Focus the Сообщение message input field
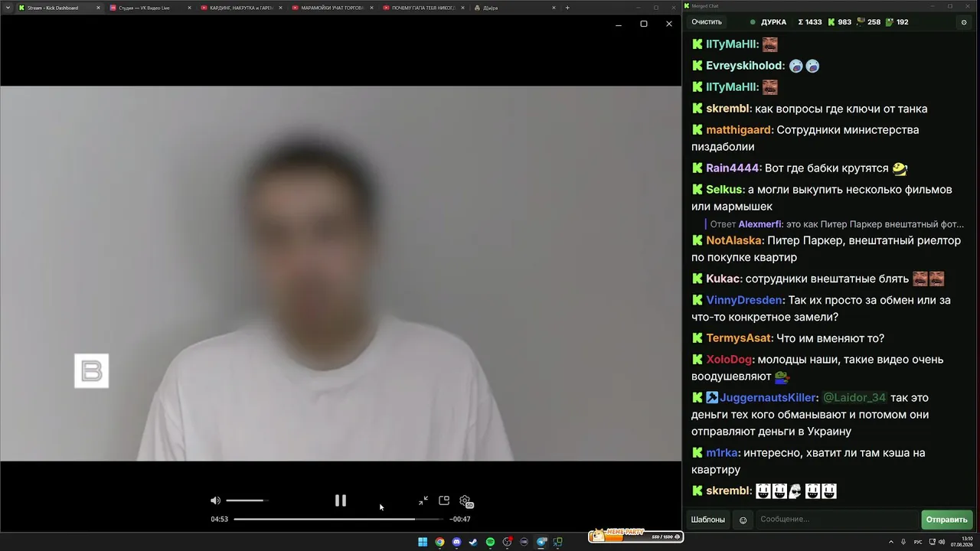The width and height of the screenshot is (980, 551). click(x=836, y=520)
